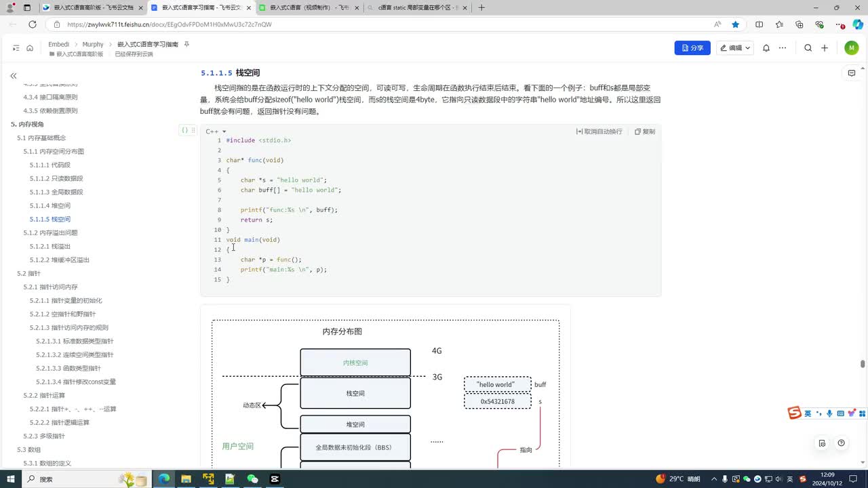868x488 pixels.
Task: Copy the code block with 复制
Action: click(x=645, y=131)
